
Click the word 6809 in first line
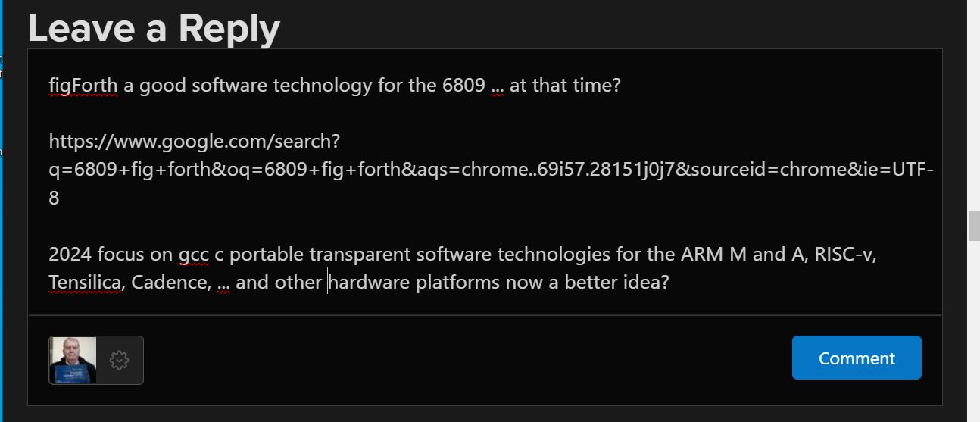463,85
